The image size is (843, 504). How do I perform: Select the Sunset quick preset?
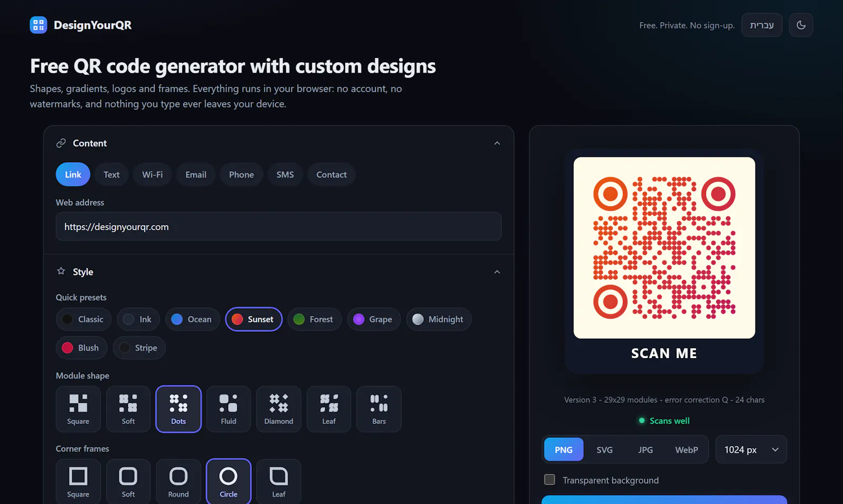[x=253, y=319]
